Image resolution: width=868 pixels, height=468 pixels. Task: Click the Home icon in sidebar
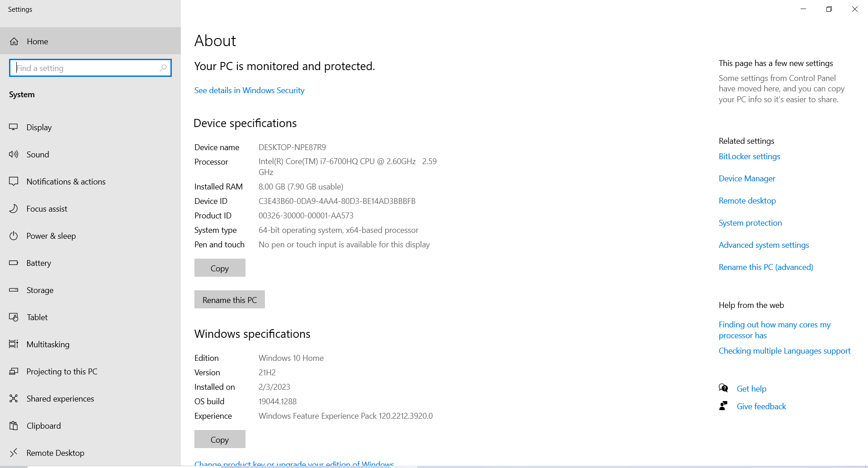coord(14,42)
